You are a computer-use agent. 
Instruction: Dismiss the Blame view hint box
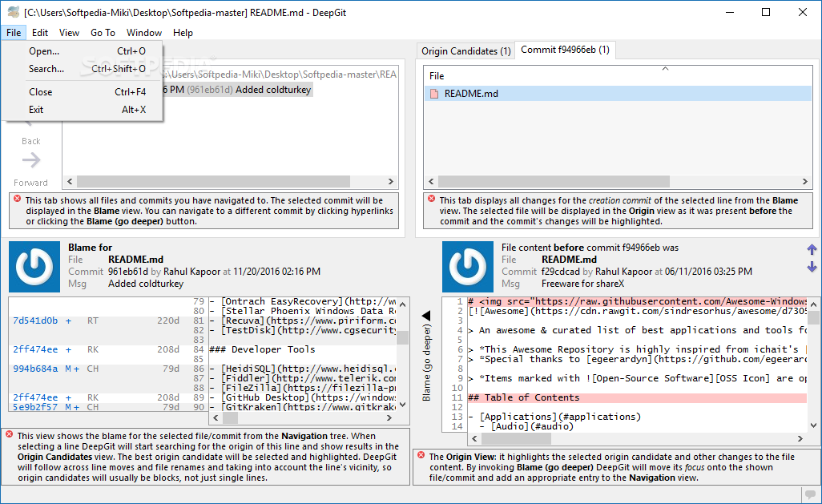(10, 435)
